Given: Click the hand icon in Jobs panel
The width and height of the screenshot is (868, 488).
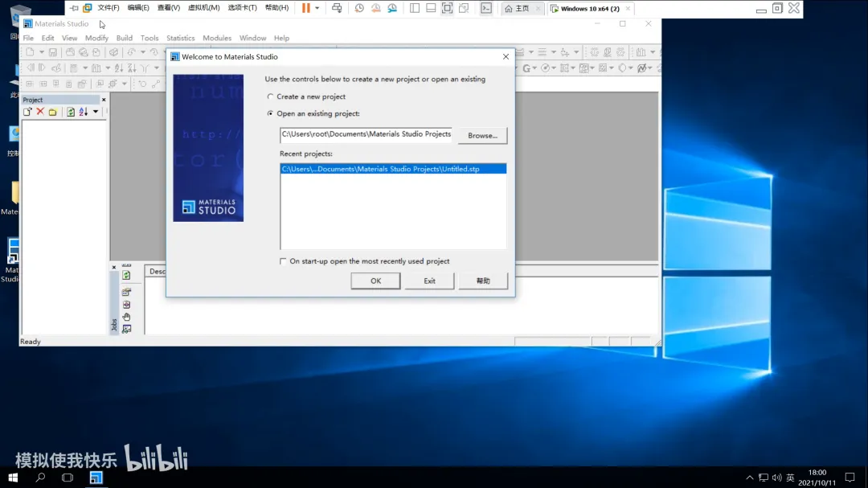Looking at the screenshot, I should 126,317.
